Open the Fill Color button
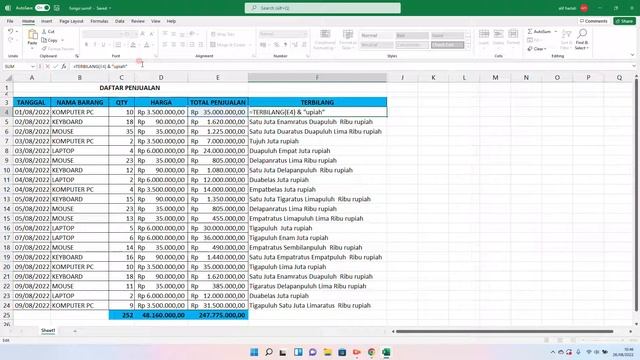The image size is (640, 360). click(x=133, y=44)
